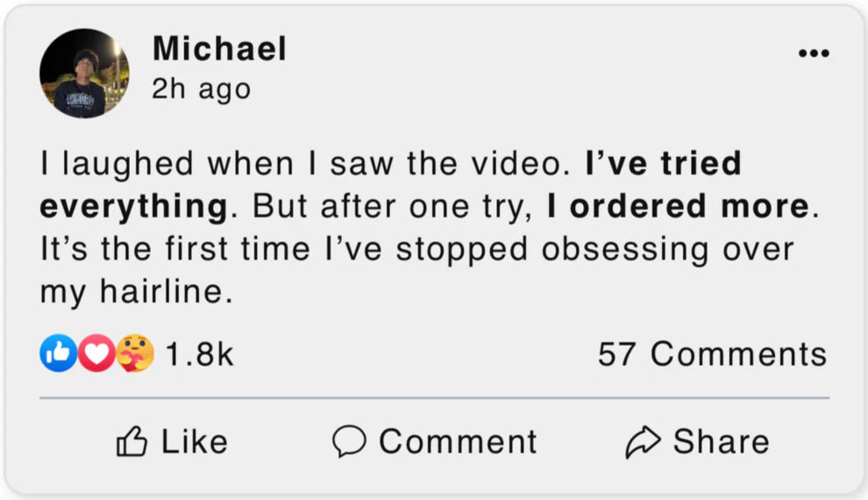This screenshot has height=500, width=868.
Task: Click Michael's profile picture
Action: click(x=84, y=74)
